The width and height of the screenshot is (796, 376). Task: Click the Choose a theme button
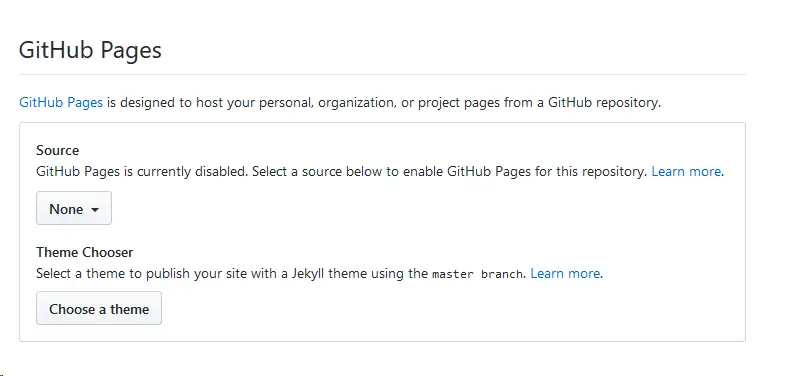click(99, 308)
